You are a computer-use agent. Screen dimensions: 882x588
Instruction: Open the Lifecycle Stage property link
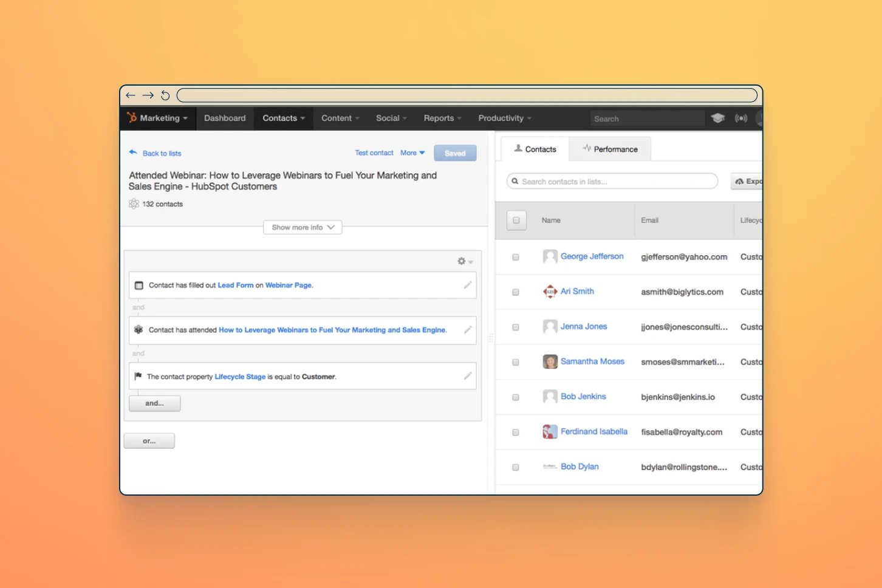tap(240, 377)
